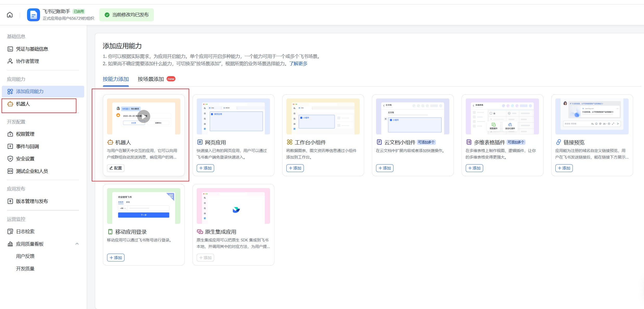Open 安全设置 in the sidebar

(x=43, y=159)
